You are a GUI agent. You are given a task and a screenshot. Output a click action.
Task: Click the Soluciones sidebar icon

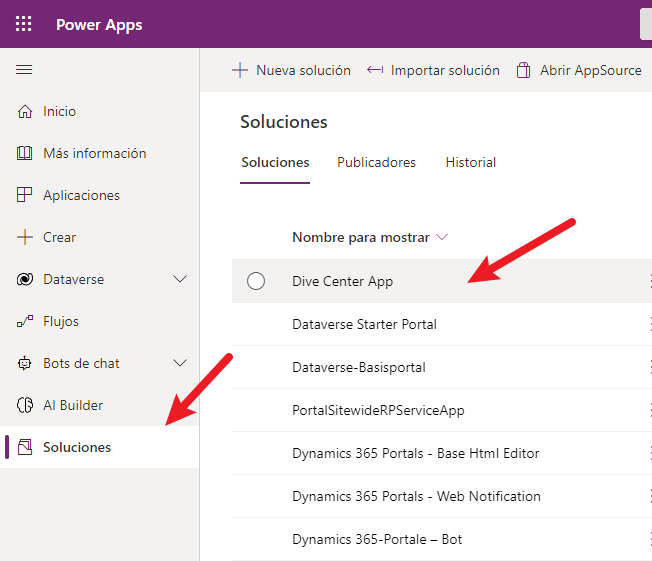(x=25, y=447)
